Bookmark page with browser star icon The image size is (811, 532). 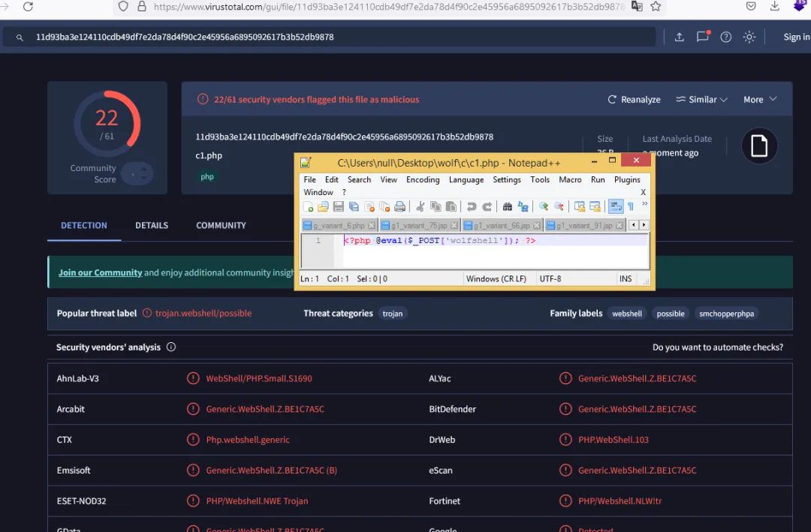point(656,6)
